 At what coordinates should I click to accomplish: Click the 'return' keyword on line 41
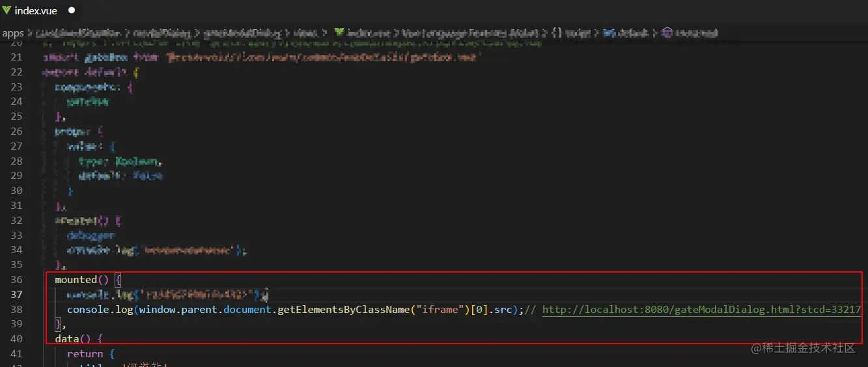point(85,354)
